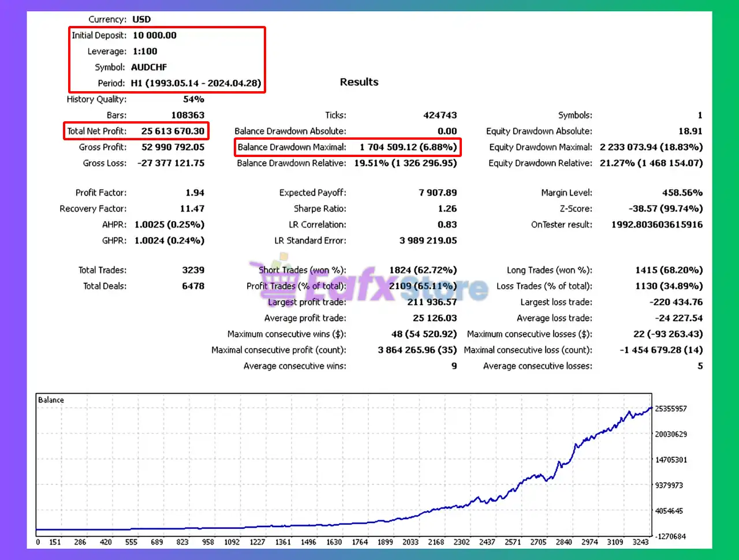Click the EafxStore watermark logo
This screenshot has height=560, width=739.
click(x=369, y=286)
